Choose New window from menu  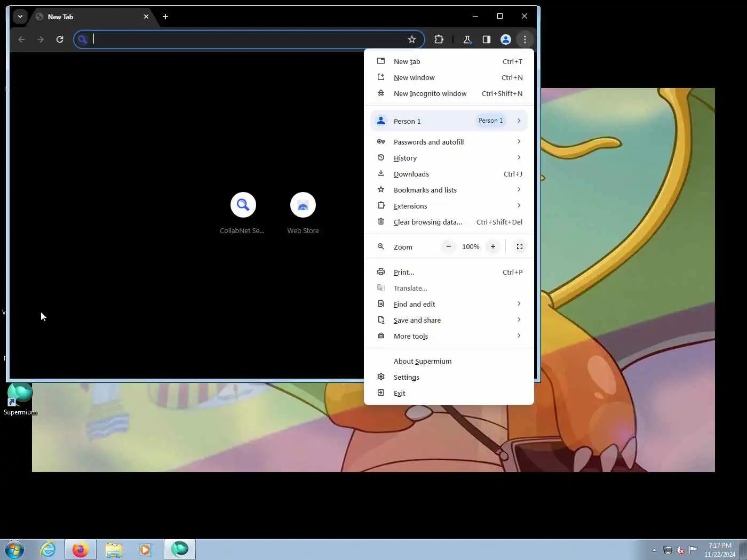tap(449, 77)
